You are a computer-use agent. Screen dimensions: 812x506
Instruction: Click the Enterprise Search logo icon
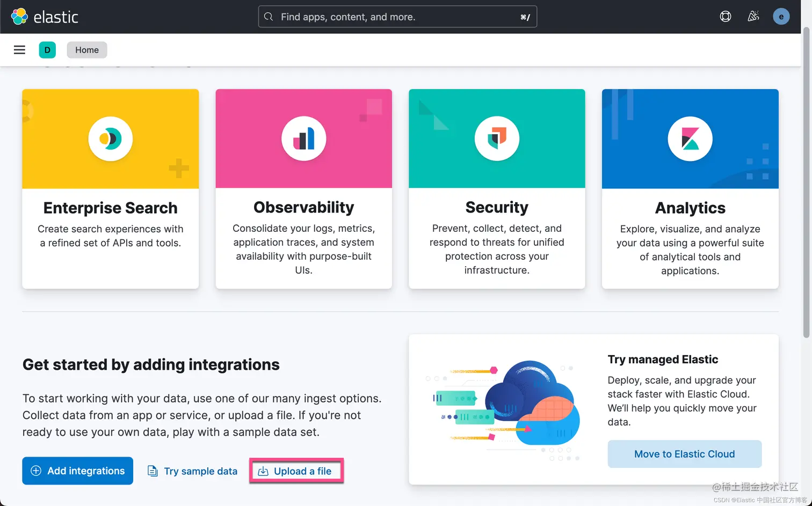click(x=111, y=139)
